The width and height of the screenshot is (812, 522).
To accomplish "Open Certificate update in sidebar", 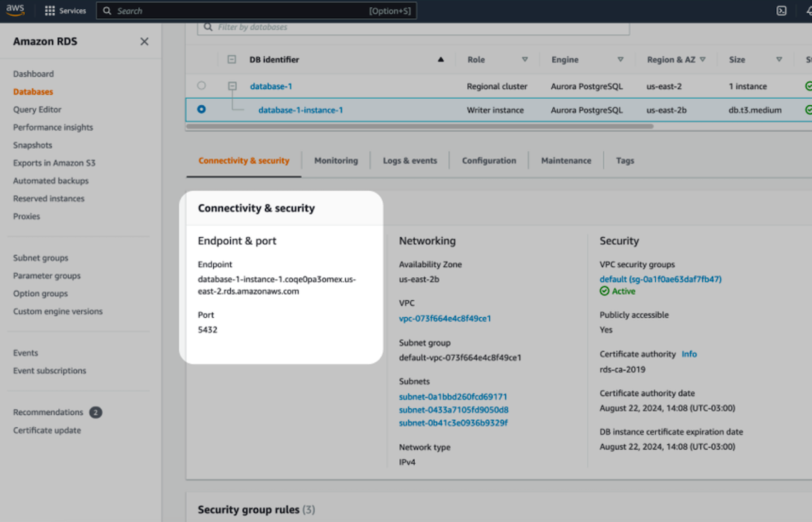I will [x=47, y=431].
